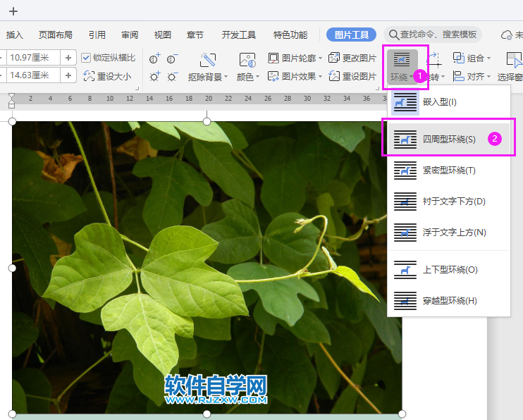
Task: Open the 视图 tab
Action: [x=162, y=35]
